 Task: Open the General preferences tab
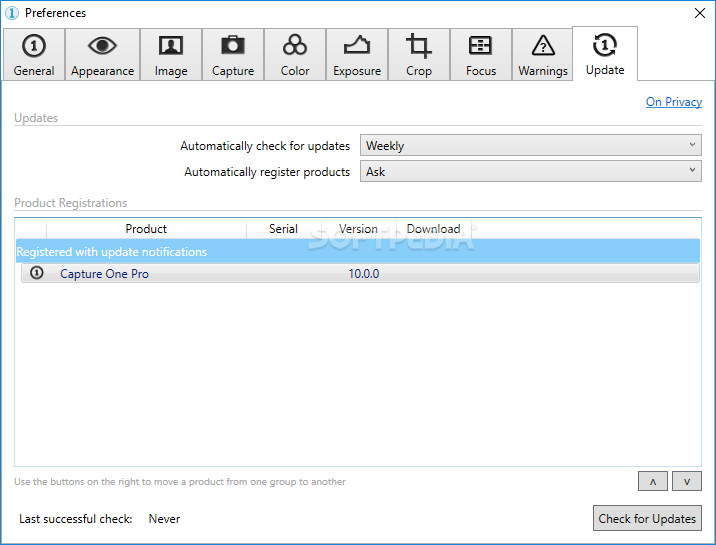click(x=34, y=55)
